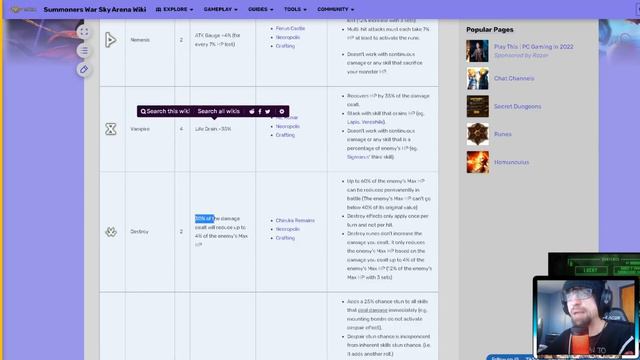
Task: Open the table of contents list icon
Action: pyautogui.click(x=84, y=51)
